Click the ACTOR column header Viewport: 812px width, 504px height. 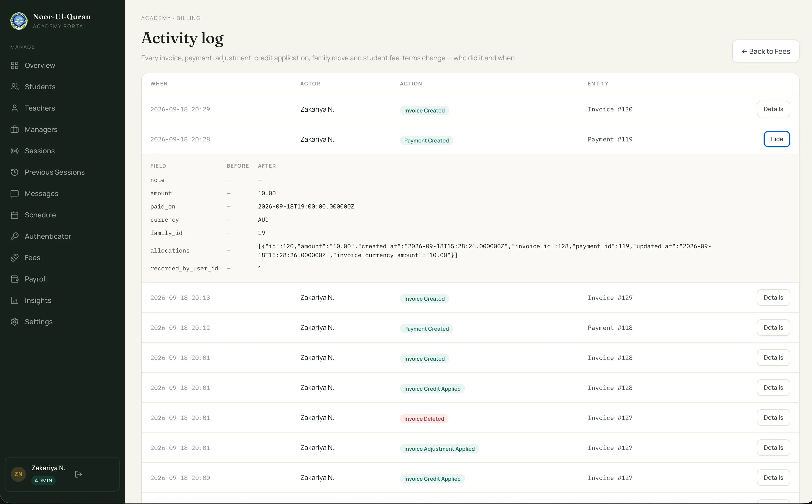pos(310,84)
